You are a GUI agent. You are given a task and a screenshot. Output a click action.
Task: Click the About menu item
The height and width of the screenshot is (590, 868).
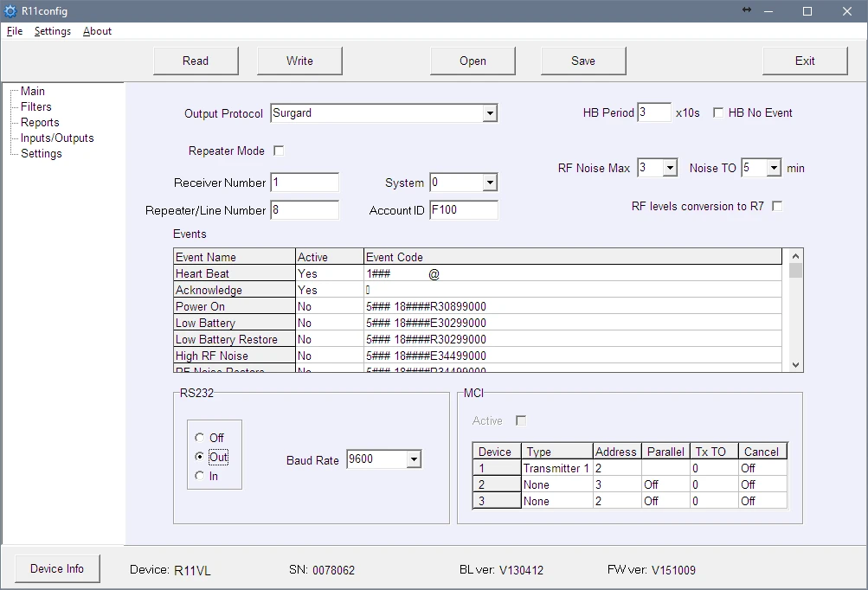[96, 31]
